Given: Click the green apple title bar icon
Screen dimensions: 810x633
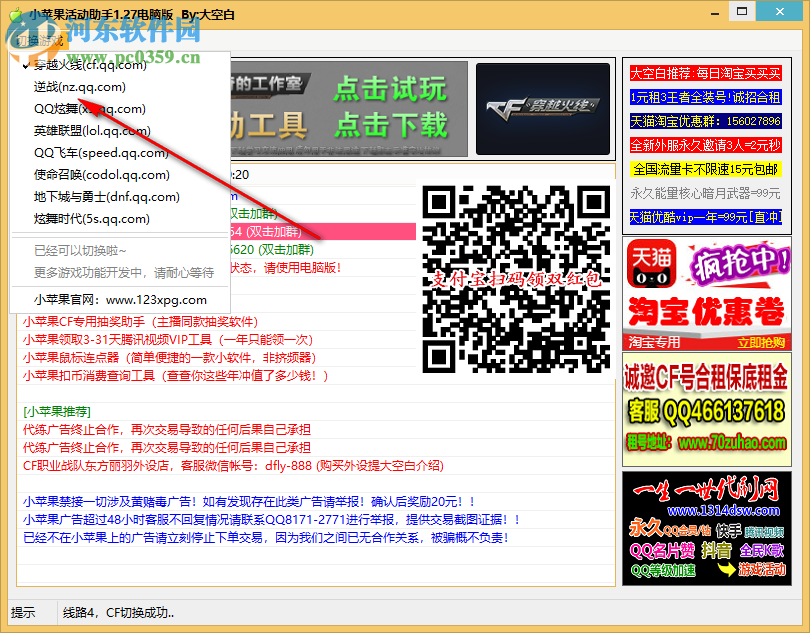Looking at the screenshot, I should pos(17,14).
